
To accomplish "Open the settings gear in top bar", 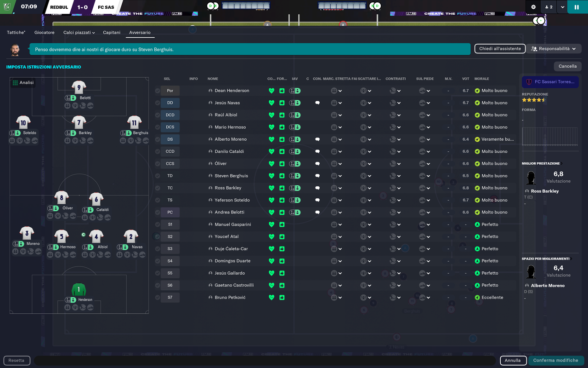I will [533, 7].
